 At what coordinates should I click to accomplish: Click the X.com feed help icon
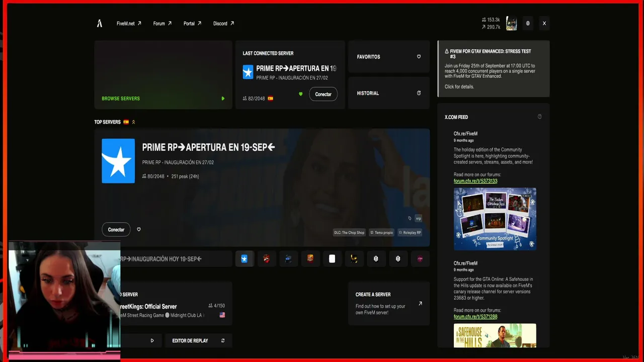point(540,117)
